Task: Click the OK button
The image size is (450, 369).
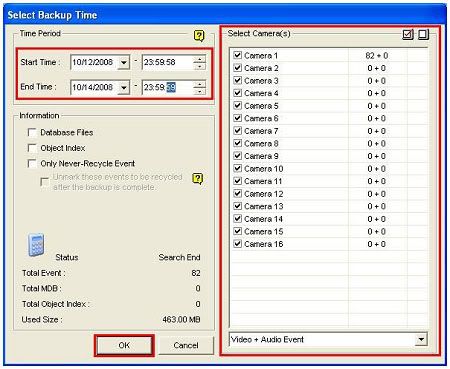Action: (124, 345)
